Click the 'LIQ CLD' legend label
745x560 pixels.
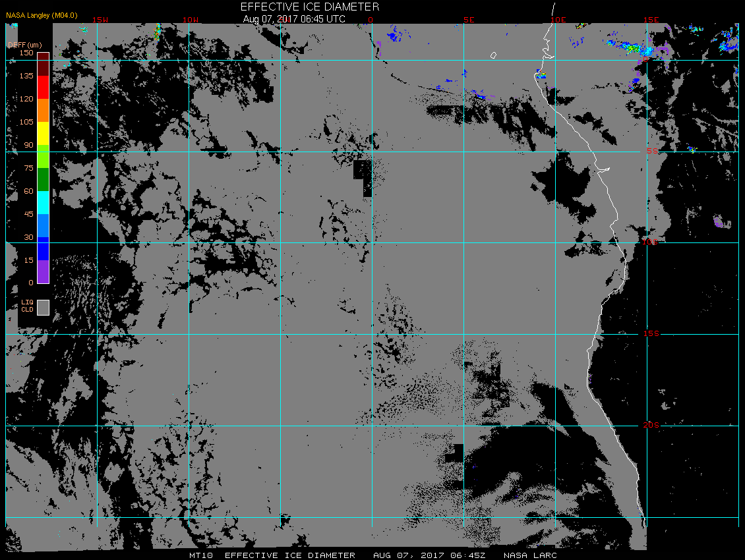point(27,306)
